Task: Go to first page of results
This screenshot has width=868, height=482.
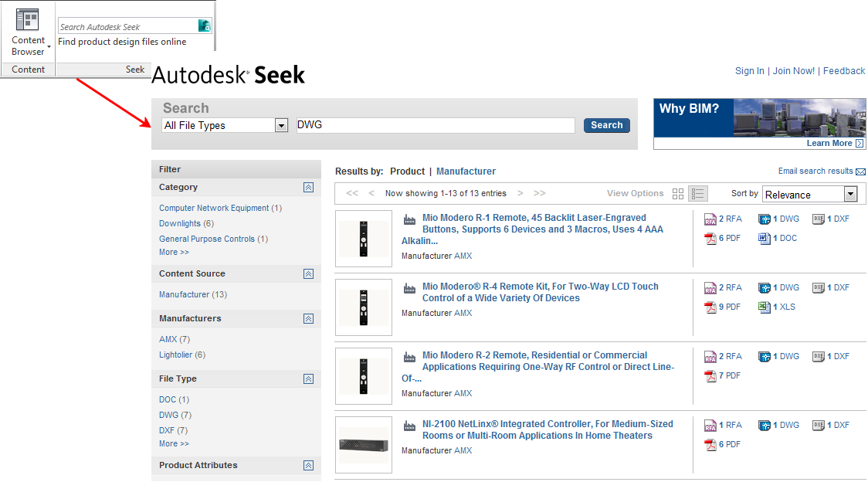Action: point(352,193)
